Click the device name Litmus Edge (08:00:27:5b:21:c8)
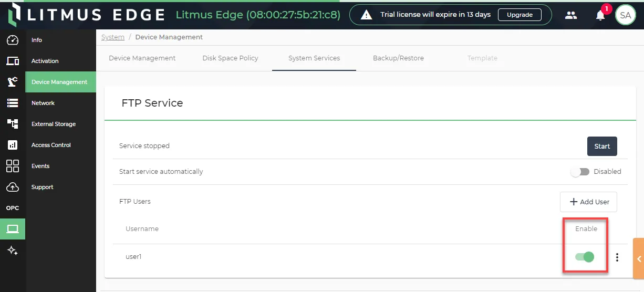Image resolution: width=644 pixels, height=292 pixels. click(258, 15)
